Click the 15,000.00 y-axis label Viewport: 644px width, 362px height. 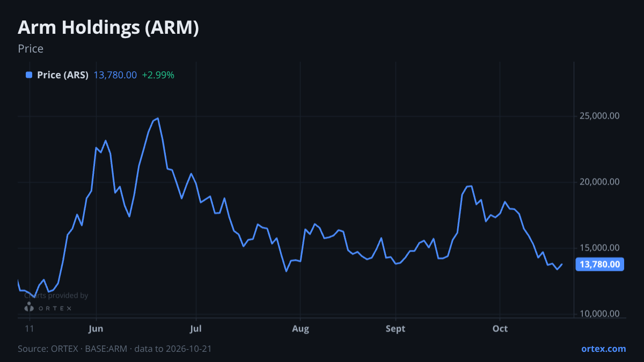(x=600, y=248)
